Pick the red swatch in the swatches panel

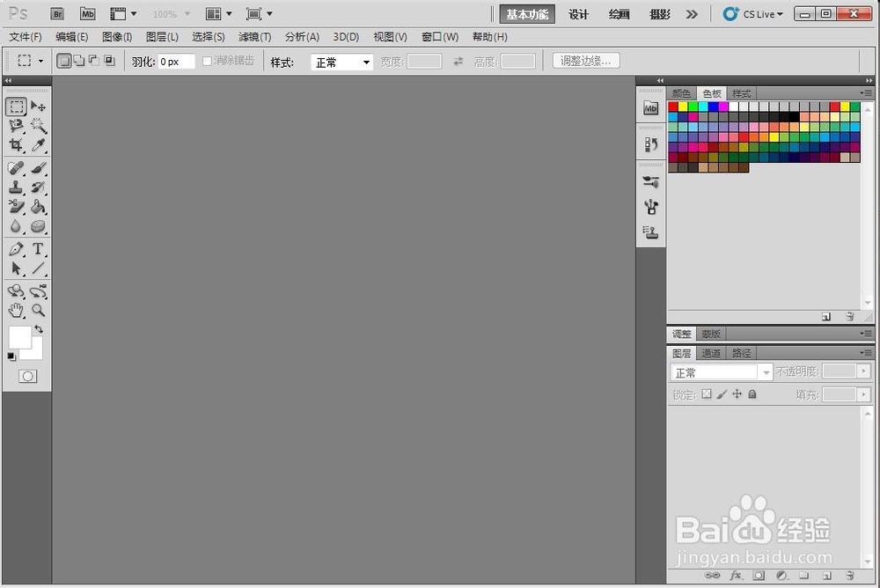click(x=673, y=107)
